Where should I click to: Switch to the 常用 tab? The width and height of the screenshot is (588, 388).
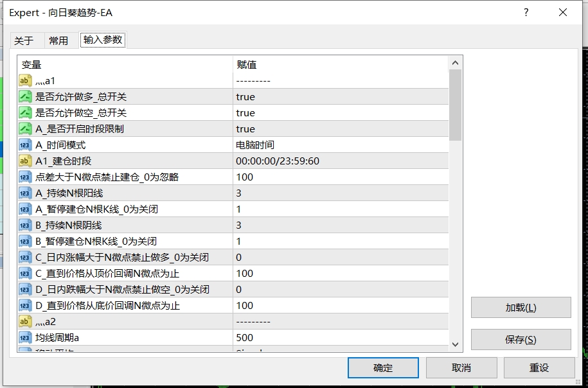tap(59, 40)
